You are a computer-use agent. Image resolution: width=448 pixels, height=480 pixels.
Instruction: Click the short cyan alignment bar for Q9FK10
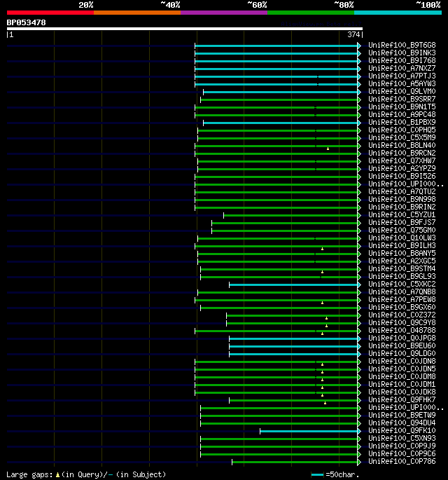(309, 432)
